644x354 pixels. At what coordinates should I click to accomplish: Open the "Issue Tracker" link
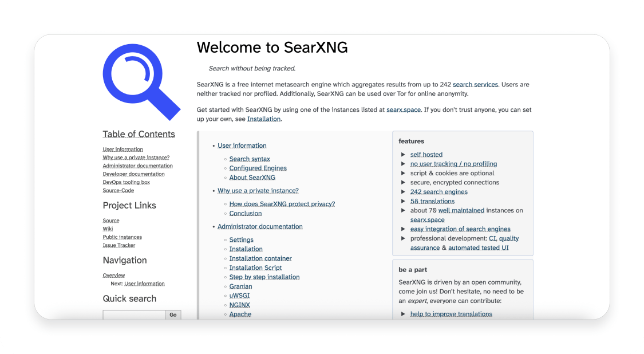tap(119, 245)
